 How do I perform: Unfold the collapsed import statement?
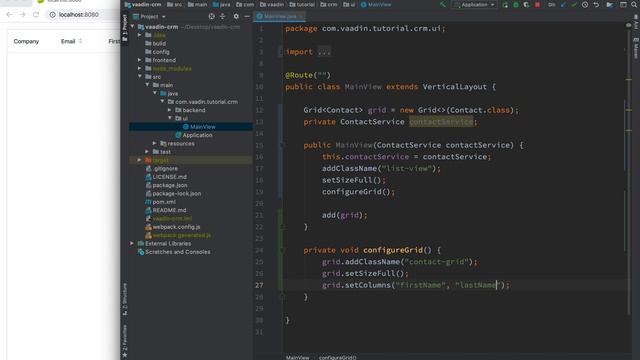[x=324, y=52]
